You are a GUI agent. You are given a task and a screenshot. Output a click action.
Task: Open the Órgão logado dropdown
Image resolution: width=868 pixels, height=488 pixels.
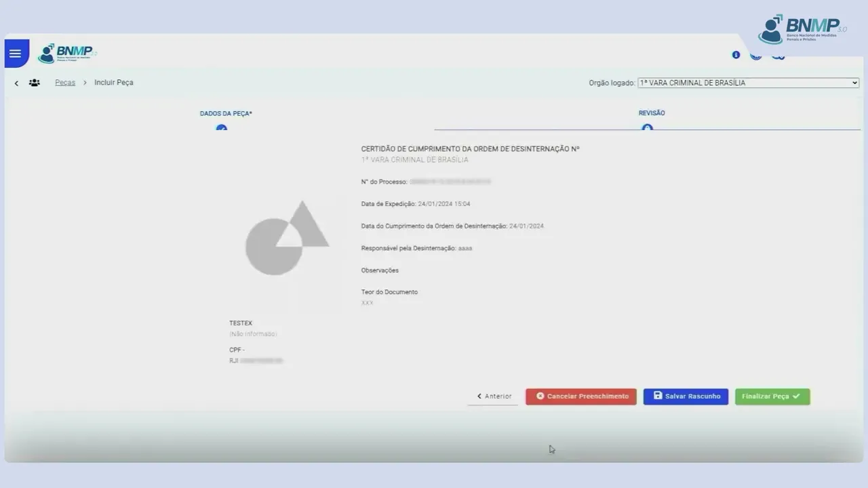(x=749, y=83)
